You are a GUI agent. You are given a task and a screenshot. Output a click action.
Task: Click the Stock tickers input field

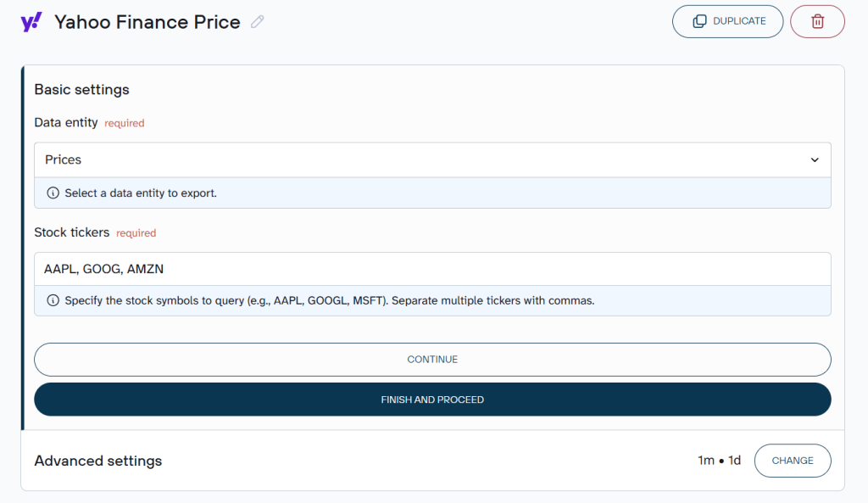[x=432, y=268]
